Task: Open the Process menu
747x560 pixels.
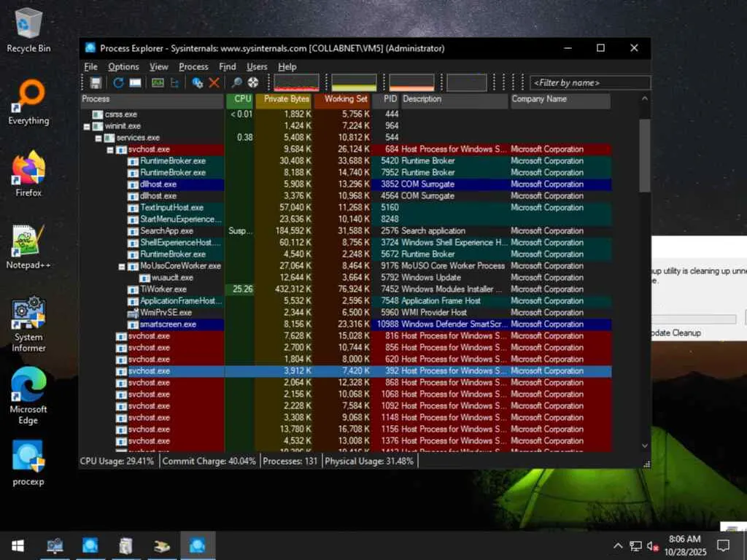Action: click(193, 66)
